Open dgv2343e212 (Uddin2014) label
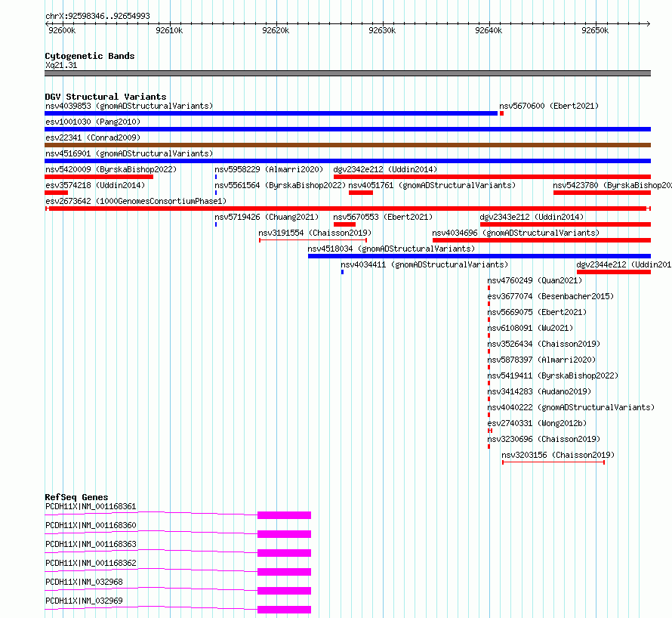Image resolution: width=672 pixels, height=618 pixels. coord(532,217)
